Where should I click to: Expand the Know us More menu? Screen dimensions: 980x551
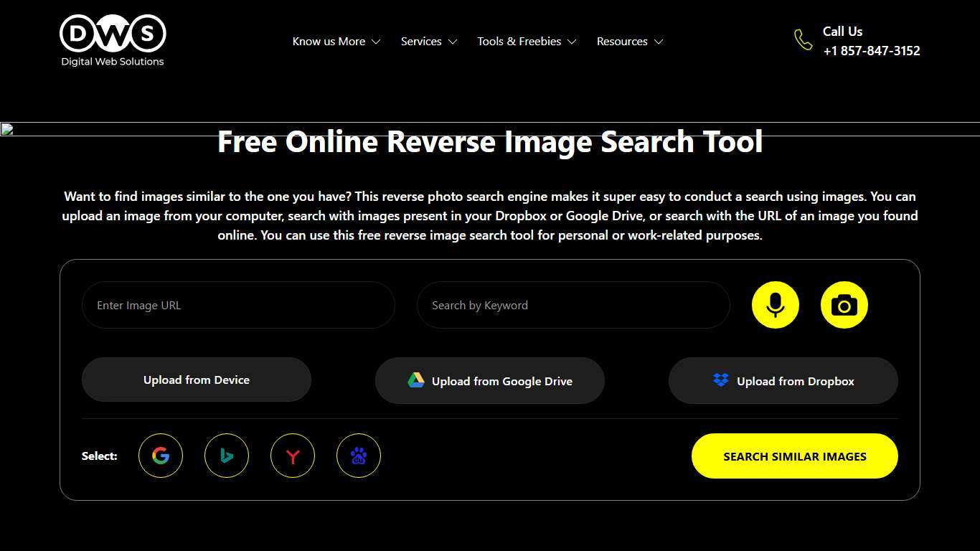[336, 41]
